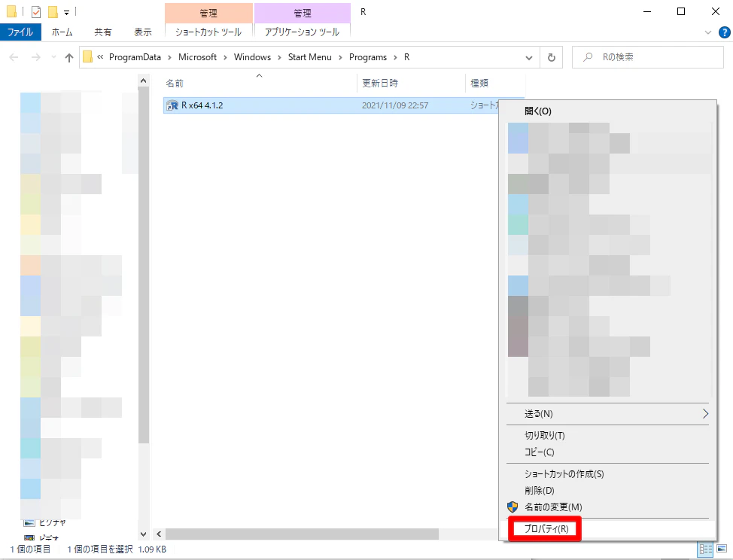The width and height of the screenshot is (733, 560).
Task: Click the 2021/11/09 22:57 date cell
Action: point(395,105)
